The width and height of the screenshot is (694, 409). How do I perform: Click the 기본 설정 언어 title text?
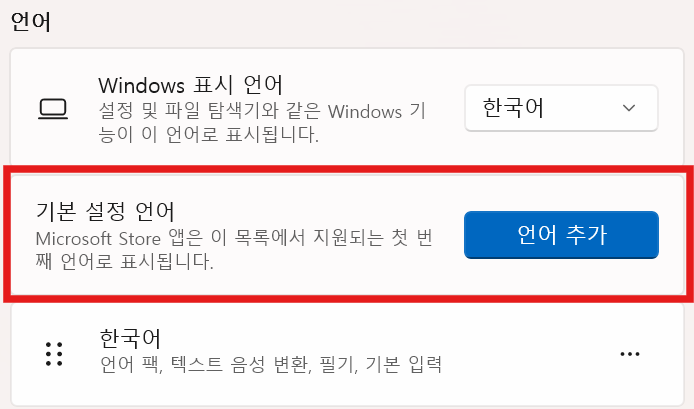coord(105,212)
